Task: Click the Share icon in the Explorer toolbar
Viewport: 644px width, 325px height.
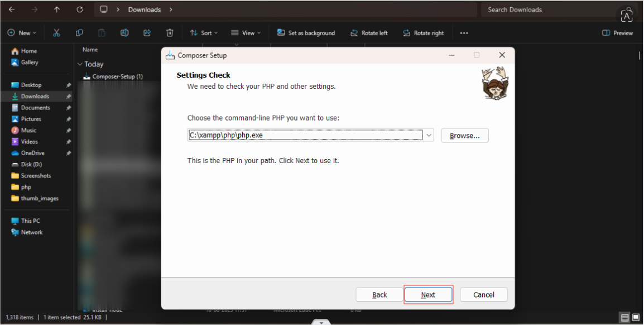Action: (x=147, y=33)
